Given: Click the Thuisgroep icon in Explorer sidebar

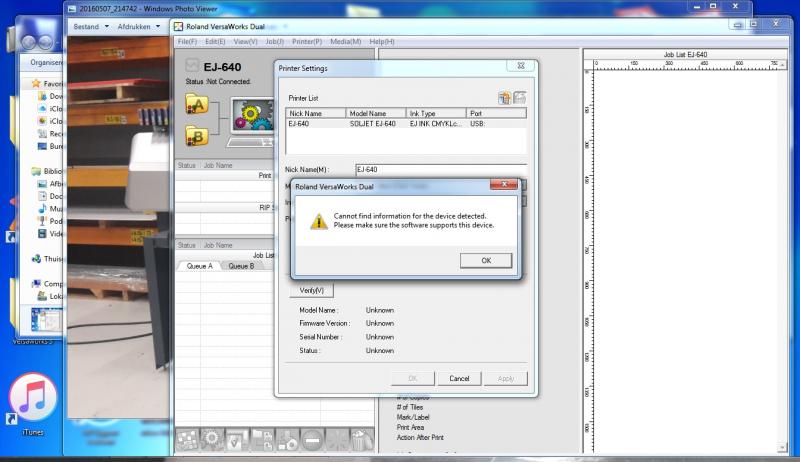Looking at the screenshot, I should (x=37, y=259).
